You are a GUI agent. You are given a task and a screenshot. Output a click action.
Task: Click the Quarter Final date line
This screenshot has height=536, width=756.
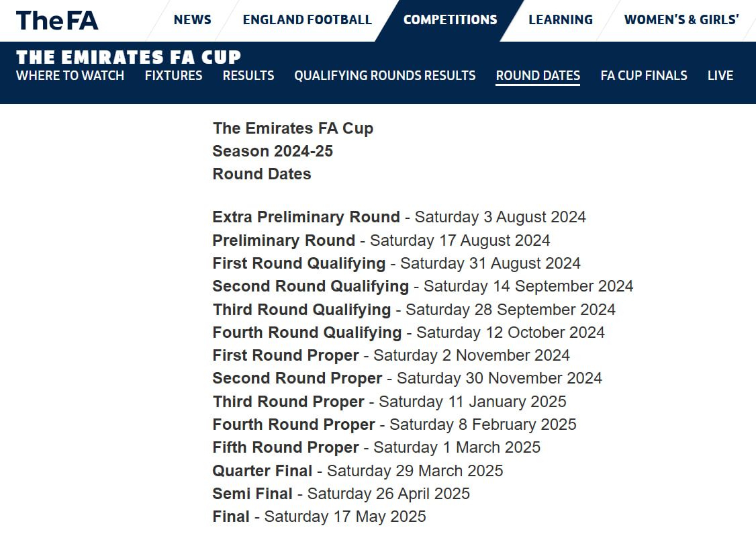(x=358, y=470)
